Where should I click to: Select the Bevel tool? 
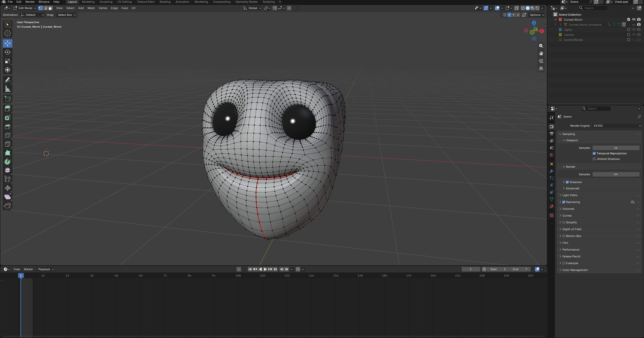(8, 126)
